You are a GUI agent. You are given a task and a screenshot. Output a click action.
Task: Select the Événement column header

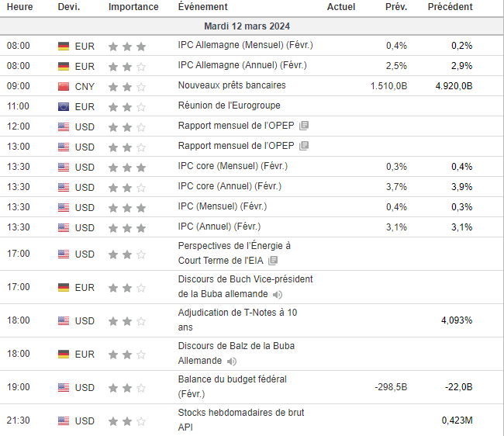[202, 7]
